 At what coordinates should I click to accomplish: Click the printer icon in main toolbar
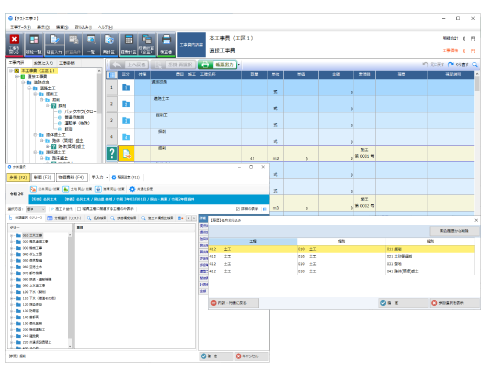[166, 40]
